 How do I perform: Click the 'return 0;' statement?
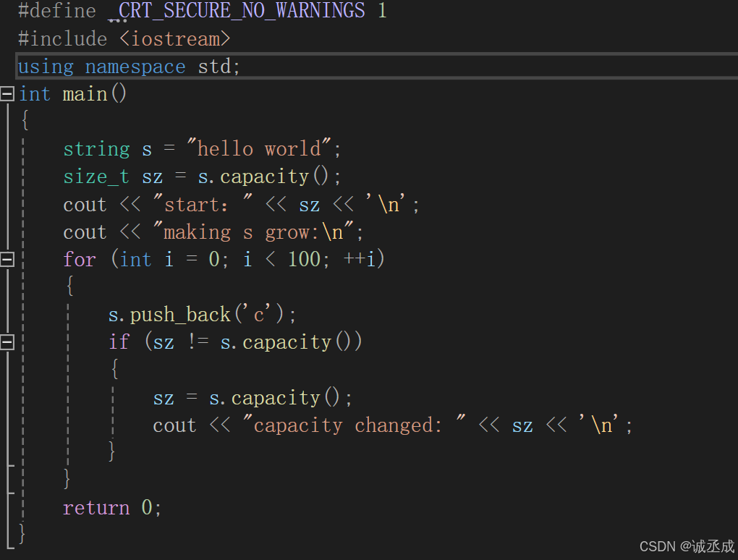112,508
